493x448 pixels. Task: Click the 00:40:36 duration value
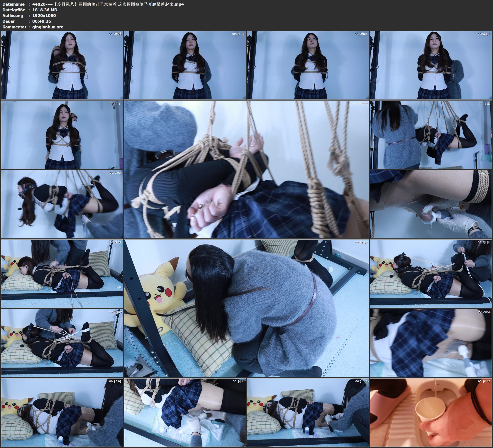[x=42, y=21]
